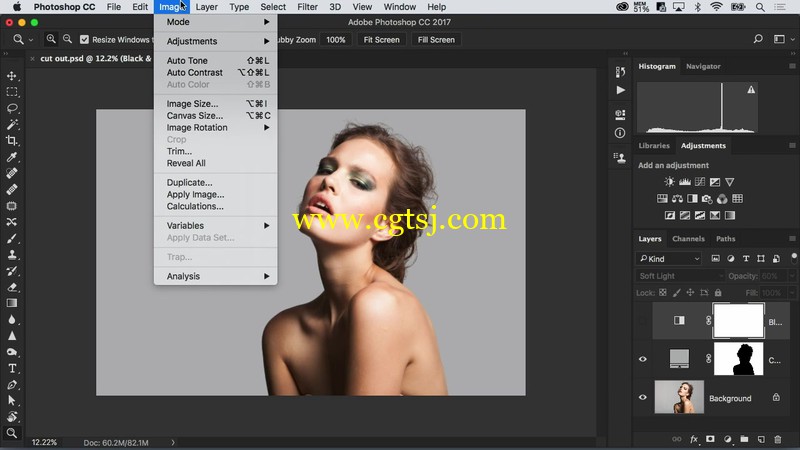
Task: Expand the Variables submenu
Action: (x=216, y=226)
